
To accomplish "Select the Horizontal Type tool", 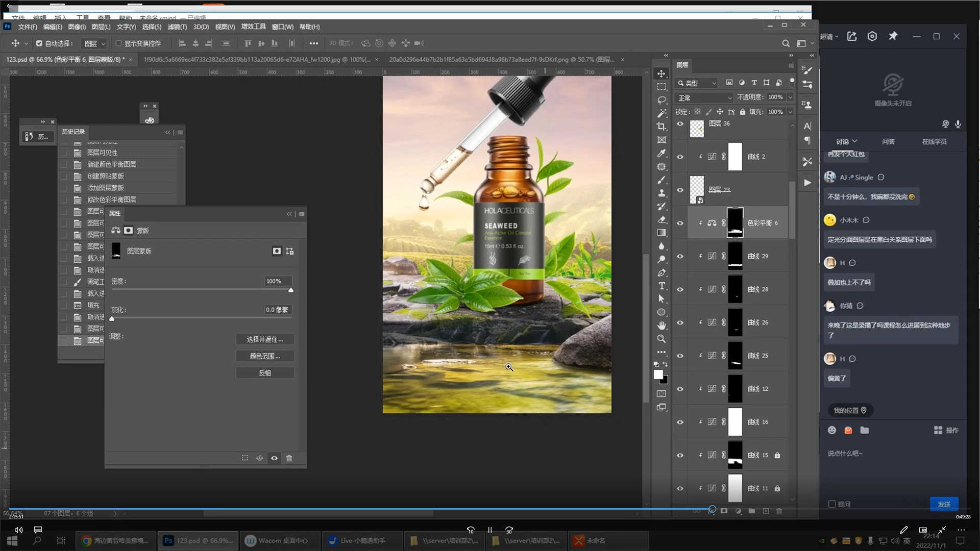I will point(661,286).
